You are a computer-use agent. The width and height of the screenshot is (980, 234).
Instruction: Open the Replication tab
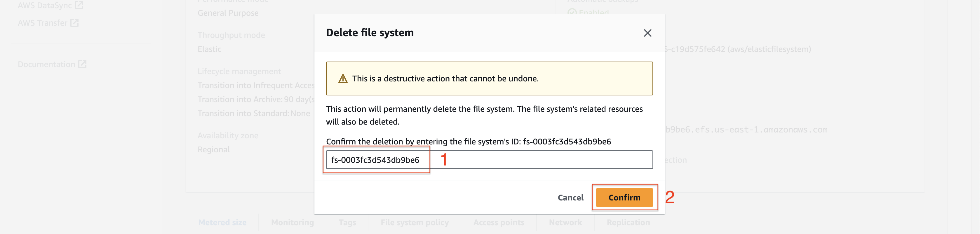(628, 223)
